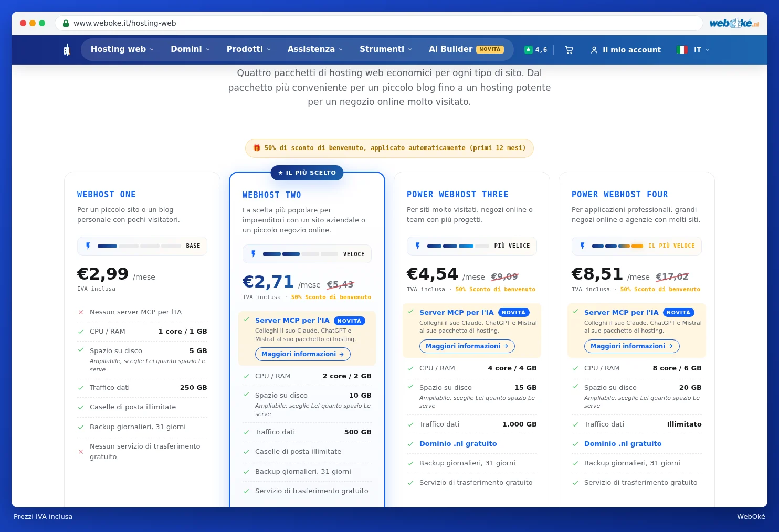Open the shopping cart icon
779x532 pixels.
569,50
